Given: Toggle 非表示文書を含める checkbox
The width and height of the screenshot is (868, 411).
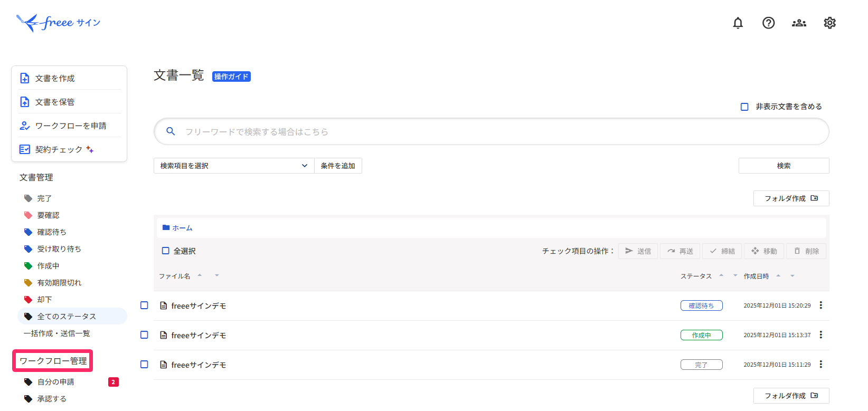Looking at the screenshot, I should click(744, 107).
